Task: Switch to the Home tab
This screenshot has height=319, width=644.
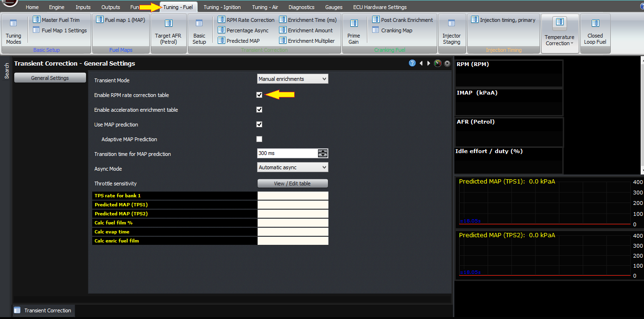Action: click(x=32, y=7)
